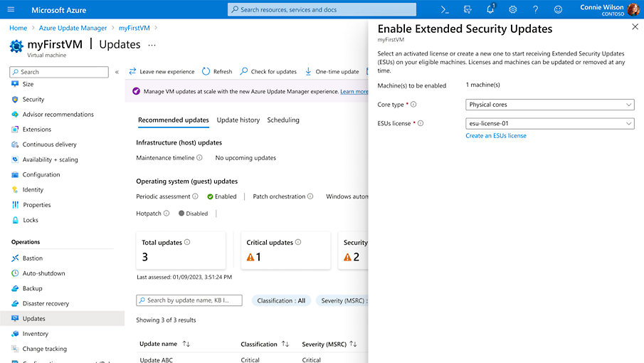Open the feedback smiley icon
The height and width of the screenshot is (363, 644).
click(x=558, y=10)
